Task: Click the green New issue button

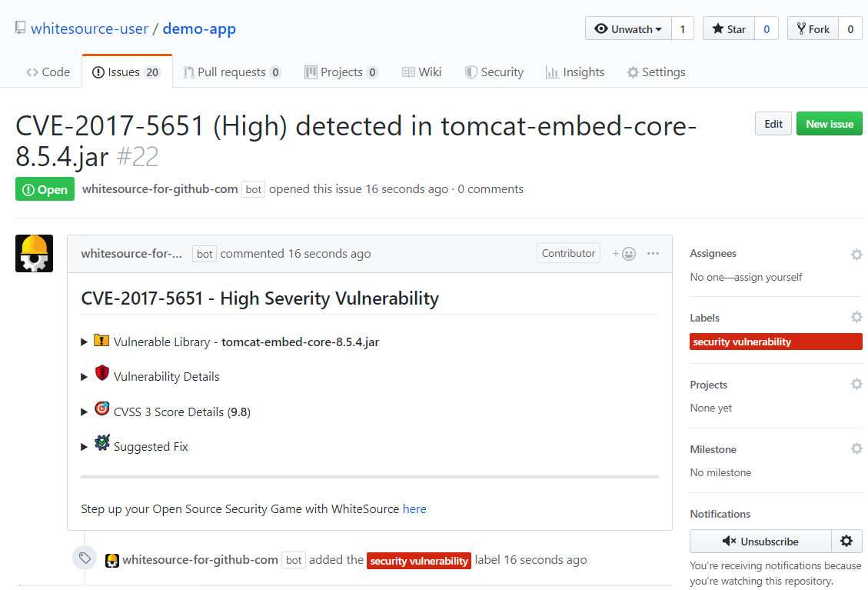Action: [x=829, y=124]
